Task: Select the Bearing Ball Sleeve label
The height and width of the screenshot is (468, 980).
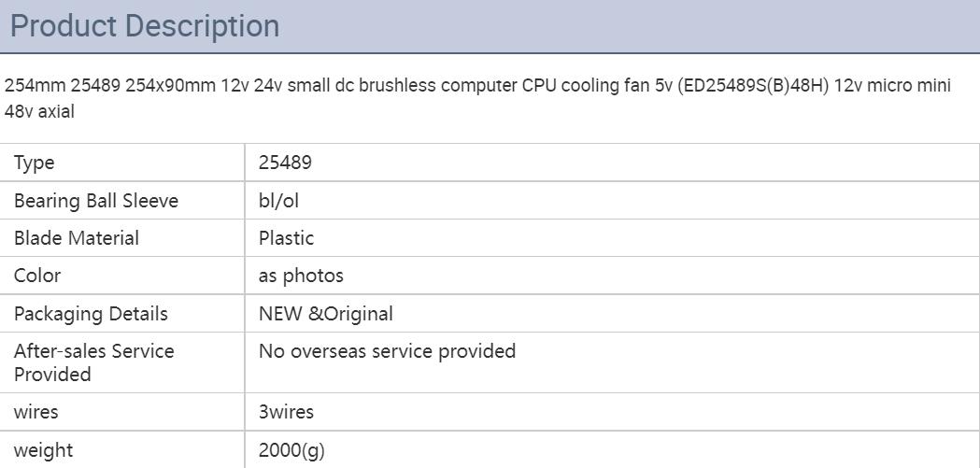Action: tap(96, 201)
